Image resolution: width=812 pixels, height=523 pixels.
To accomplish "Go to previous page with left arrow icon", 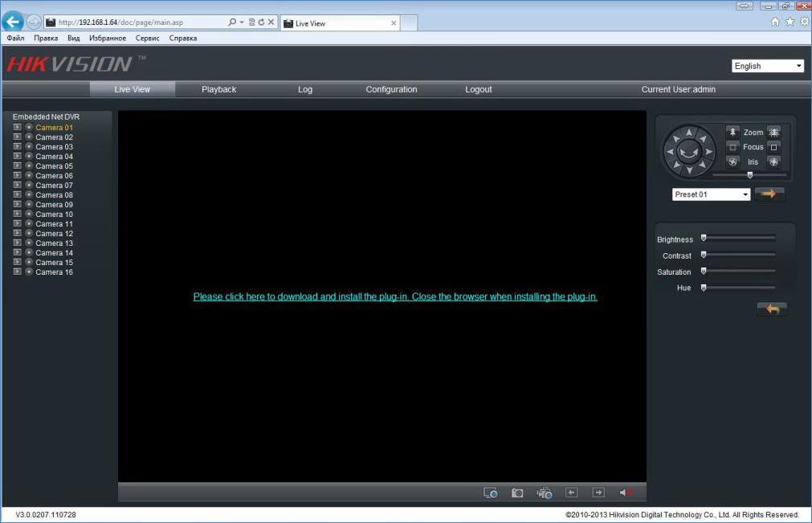I will click(x=572, y=492).
